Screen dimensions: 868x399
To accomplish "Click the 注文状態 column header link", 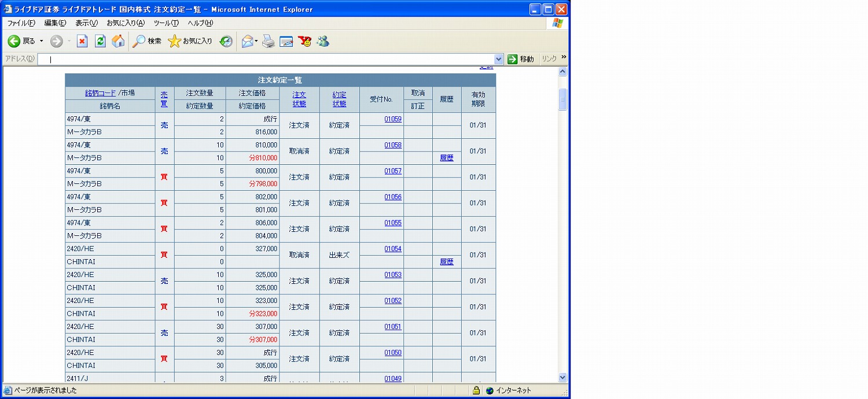I will click(x=299, y=99).
